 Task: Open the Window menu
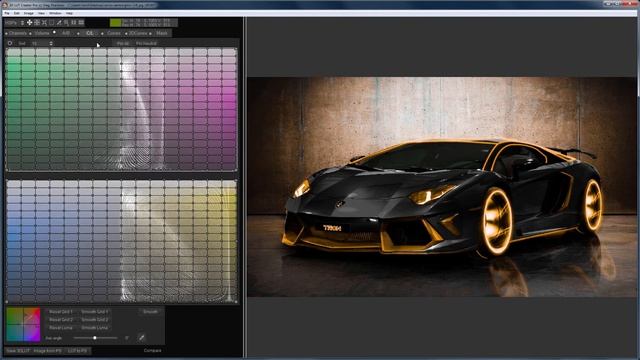tap(56, 13)
